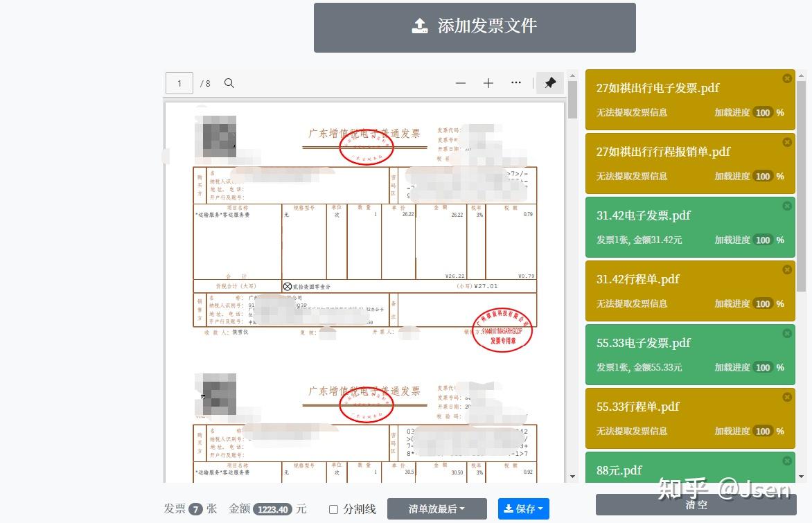Click 发票1张, 金额55.33元 status text

(639, 367)
